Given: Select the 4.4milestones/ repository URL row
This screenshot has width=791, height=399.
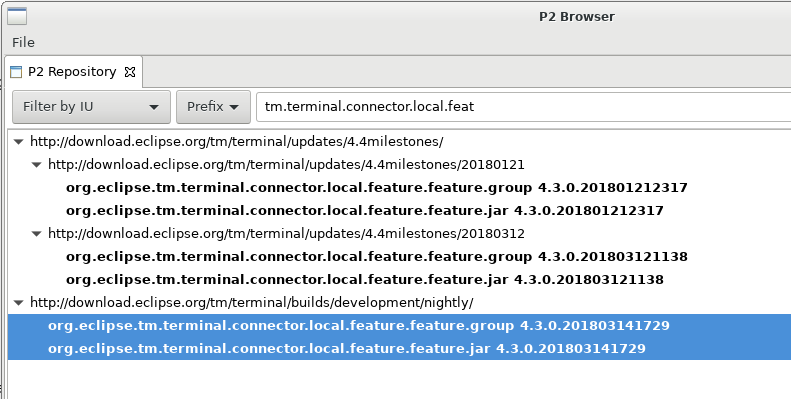Looking at the screenshot, I should [237, 142].
